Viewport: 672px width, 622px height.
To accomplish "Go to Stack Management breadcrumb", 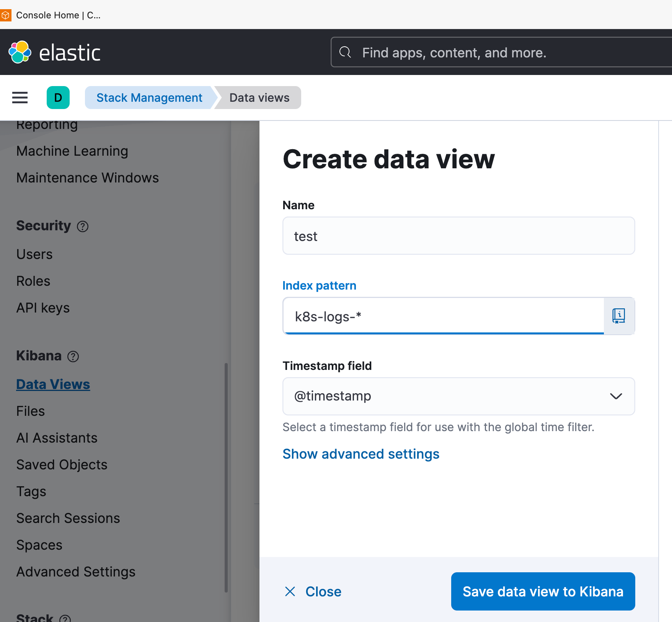I will click(149, 98).
